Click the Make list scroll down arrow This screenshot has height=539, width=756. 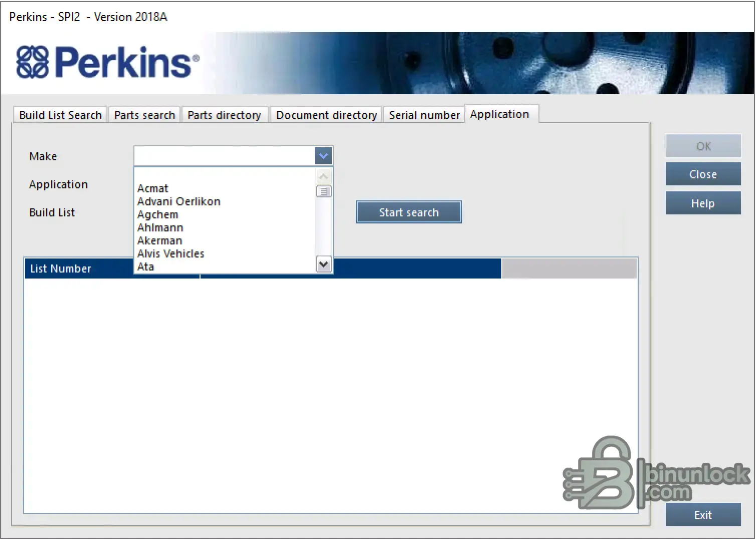tap(324, 264)
